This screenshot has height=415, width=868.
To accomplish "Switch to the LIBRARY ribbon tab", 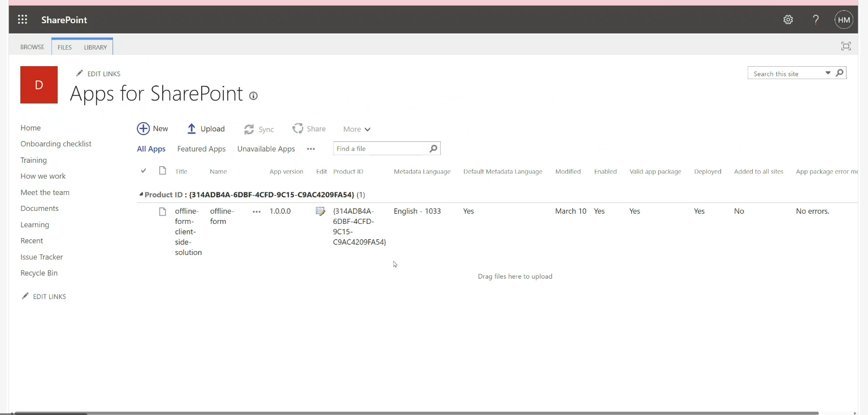I will point(96,47).
